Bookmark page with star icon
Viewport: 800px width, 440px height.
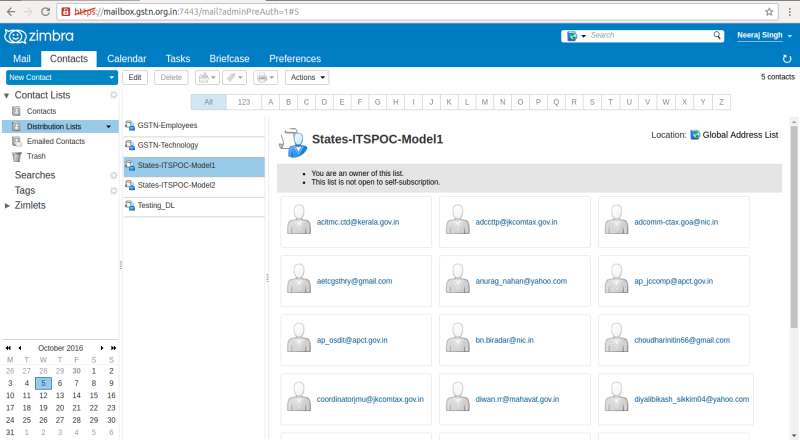point(769,11)
